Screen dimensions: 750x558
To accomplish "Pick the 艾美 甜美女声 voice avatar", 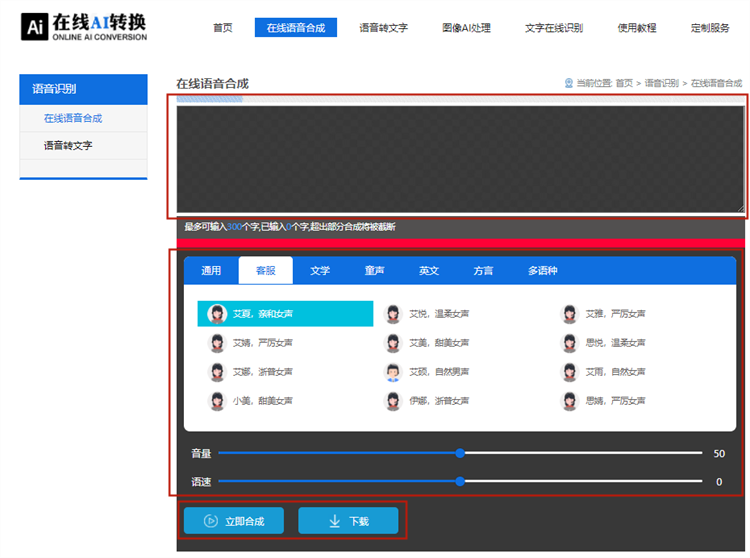I will [393, 343].
